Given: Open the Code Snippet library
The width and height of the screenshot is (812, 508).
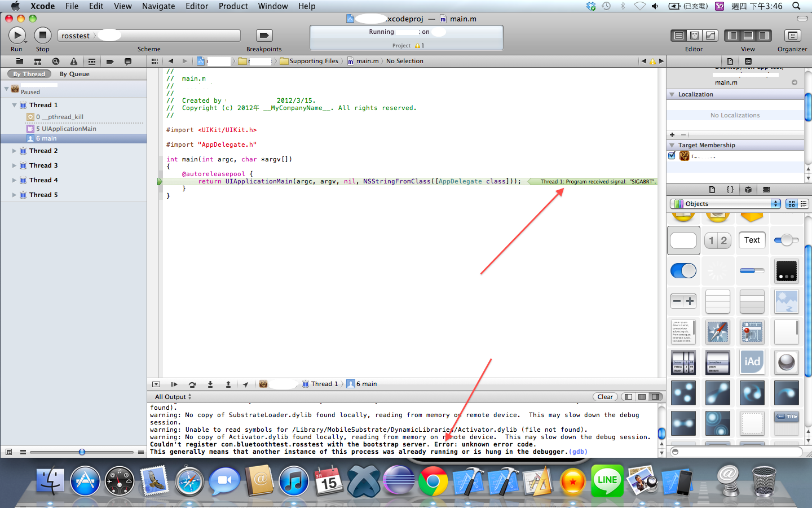Looking at the screenshot, I should point(730,190).
